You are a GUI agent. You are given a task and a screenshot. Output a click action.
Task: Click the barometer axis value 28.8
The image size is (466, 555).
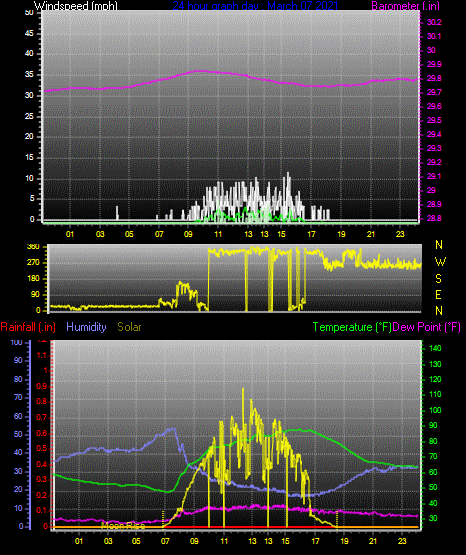pos(434,218)
